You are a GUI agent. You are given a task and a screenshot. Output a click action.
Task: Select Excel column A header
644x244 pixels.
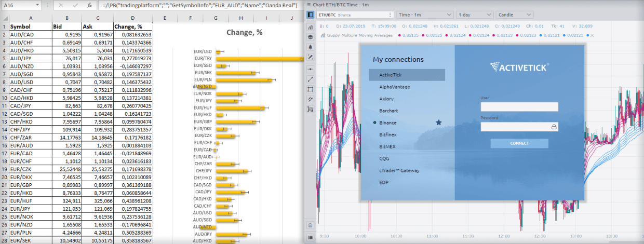pos(31,18)
